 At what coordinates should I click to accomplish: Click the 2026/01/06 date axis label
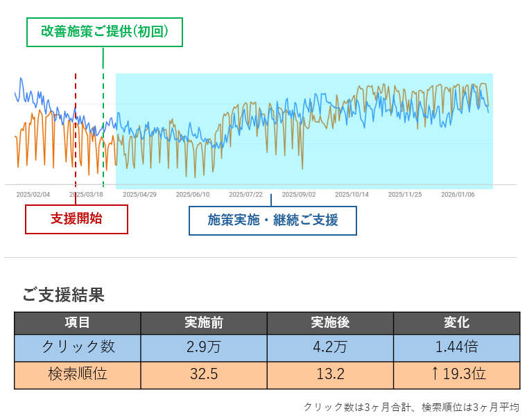click(458, 195)
